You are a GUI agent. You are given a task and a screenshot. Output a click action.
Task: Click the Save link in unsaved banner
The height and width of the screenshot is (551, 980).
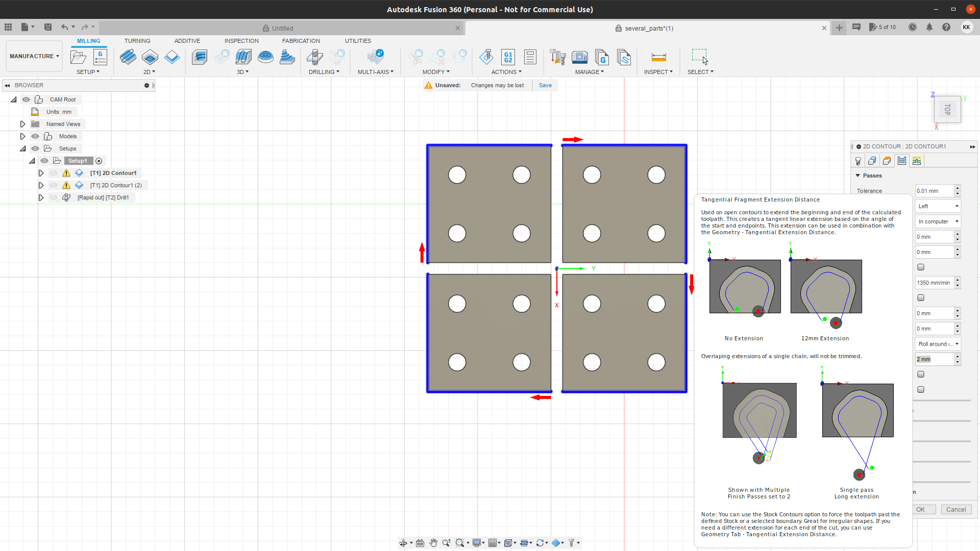[545, 85]
